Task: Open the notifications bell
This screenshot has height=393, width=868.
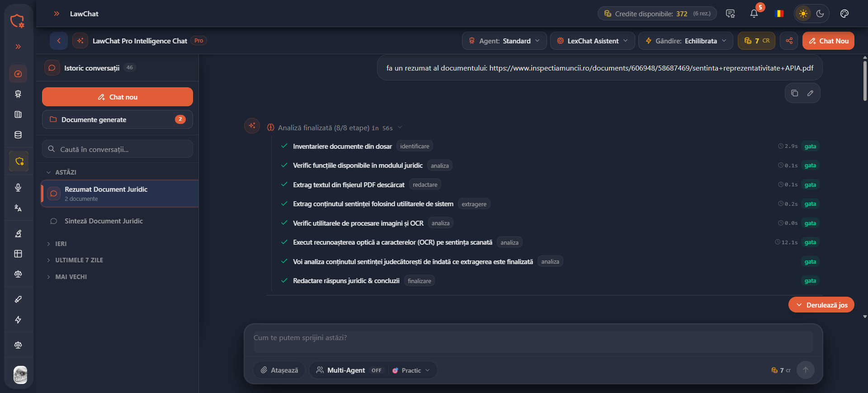Action: point(754,14)
